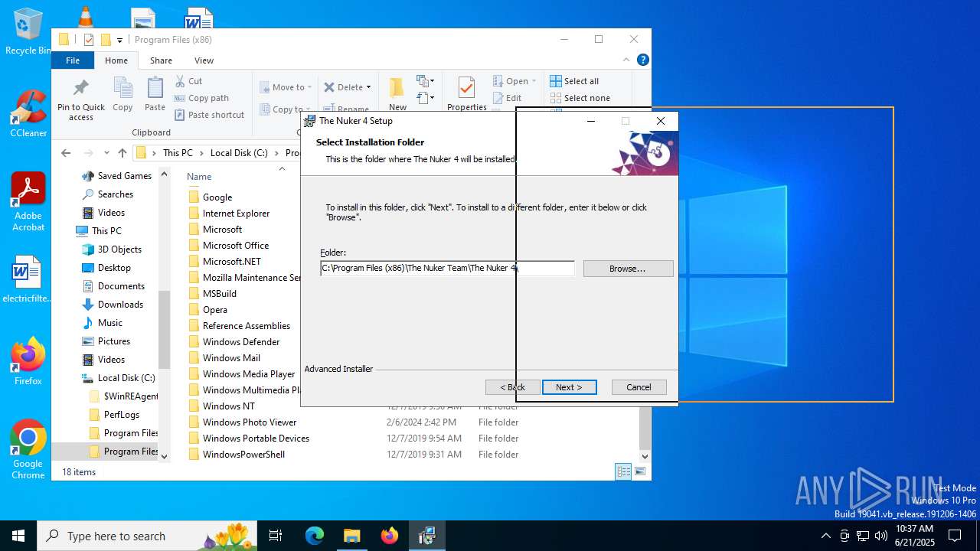Viewport: 980px width, 551px height.
Task: Select Desktop in navigation pane
Action: 114,268
